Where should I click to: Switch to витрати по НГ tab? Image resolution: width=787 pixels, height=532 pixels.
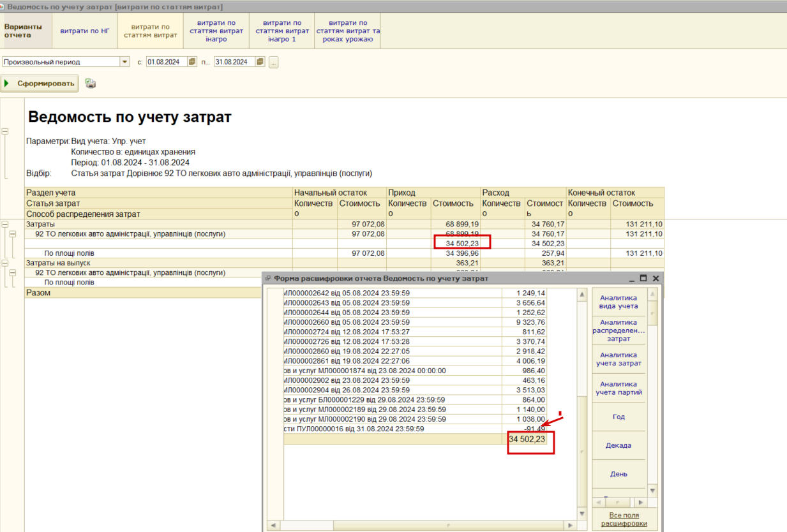85,31
